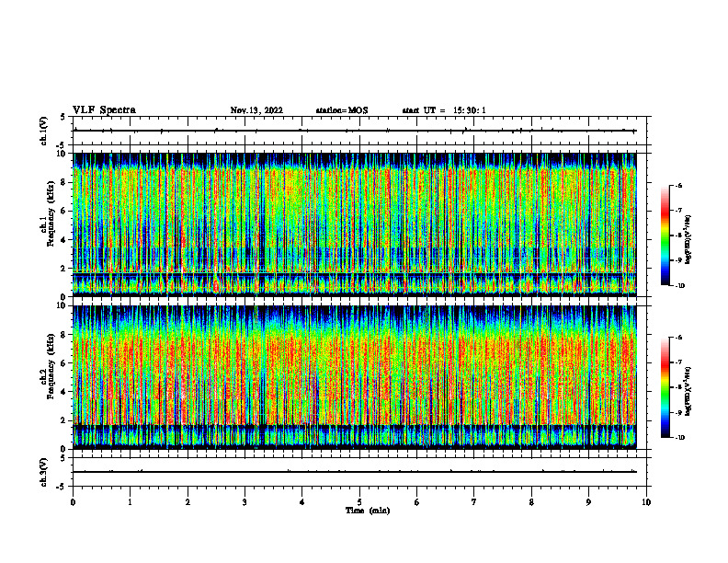Click the 'ch.3(V)' axis label
The height and width of the screenshot is (563, 728).
(x=43, y=472)
